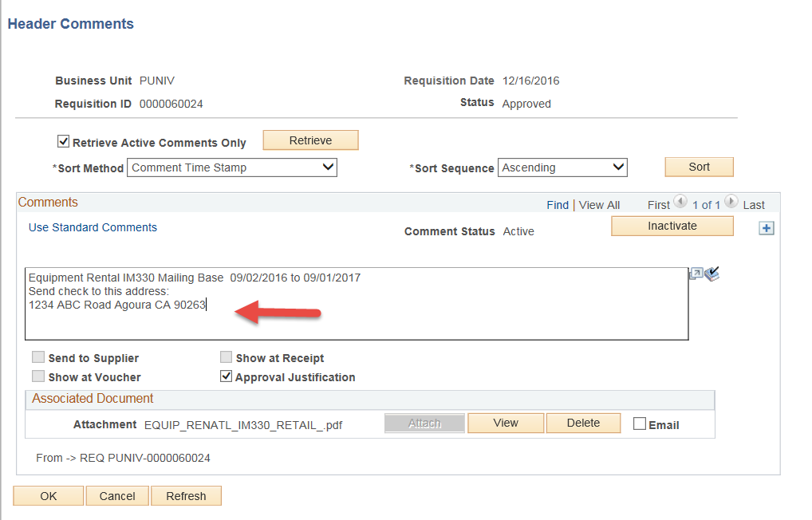
Task: Go to previous comment row arrow
Action: coord(680,203)
